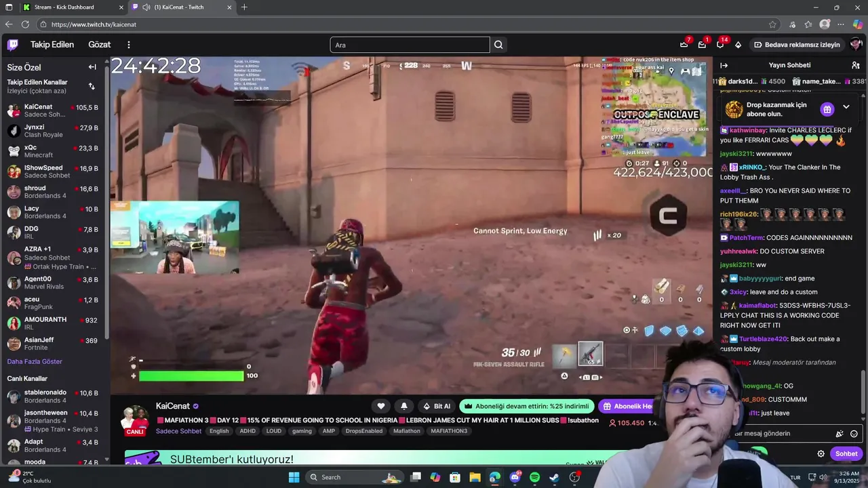Open the Prime loot crown icon
This screenshot has height=488, width=868.
[x=684, y=45]
